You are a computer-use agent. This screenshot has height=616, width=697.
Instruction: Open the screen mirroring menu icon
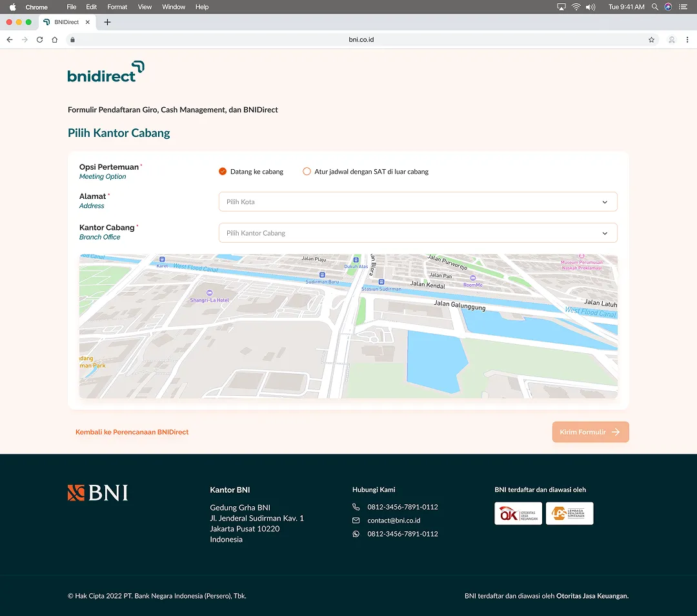(x=561, y=6)
